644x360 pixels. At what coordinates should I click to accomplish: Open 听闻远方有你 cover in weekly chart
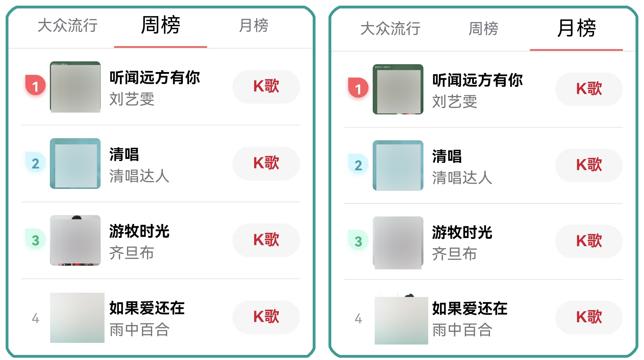click(x=75, y=87)
